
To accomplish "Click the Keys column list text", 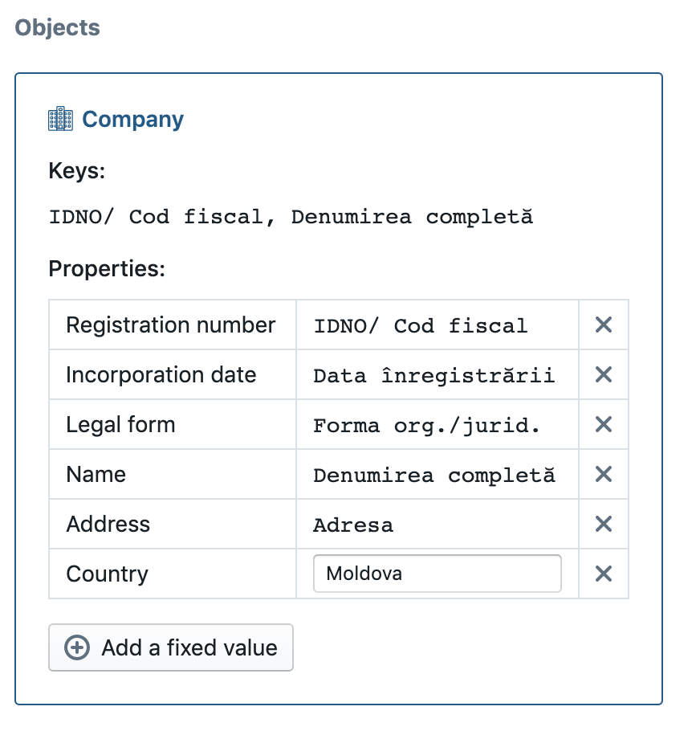I will coord(291,217).
